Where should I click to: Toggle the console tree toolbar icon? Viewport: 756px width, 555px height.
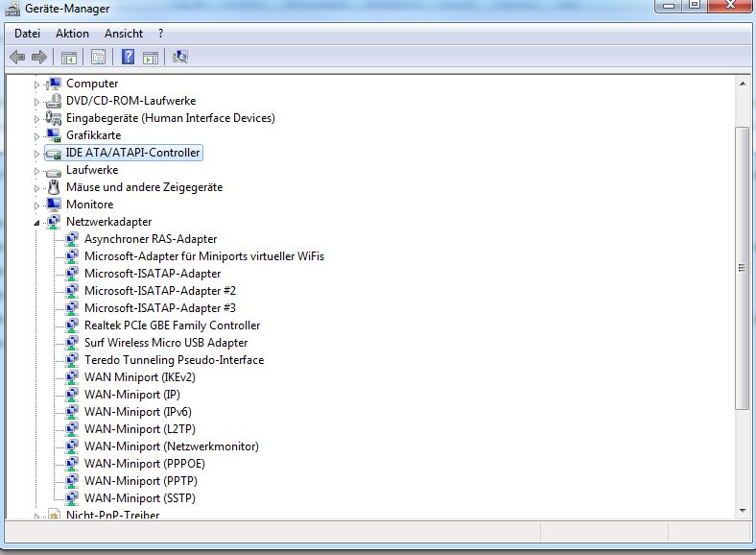(x=68, y=57)
